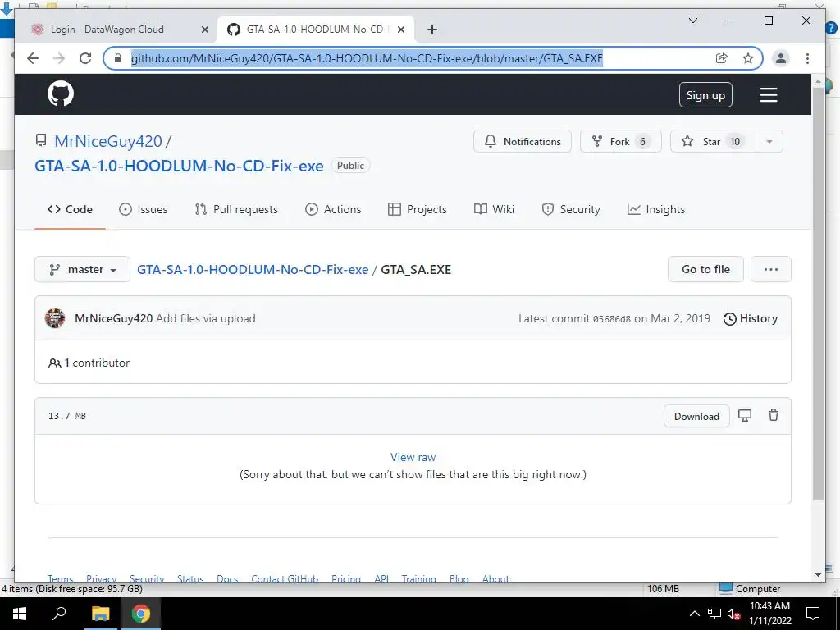Image resolution: width=840 pixels, height=630 pixels.
Task: Click the 13.7 MB file size text
Action: click(x=67, y=416)
